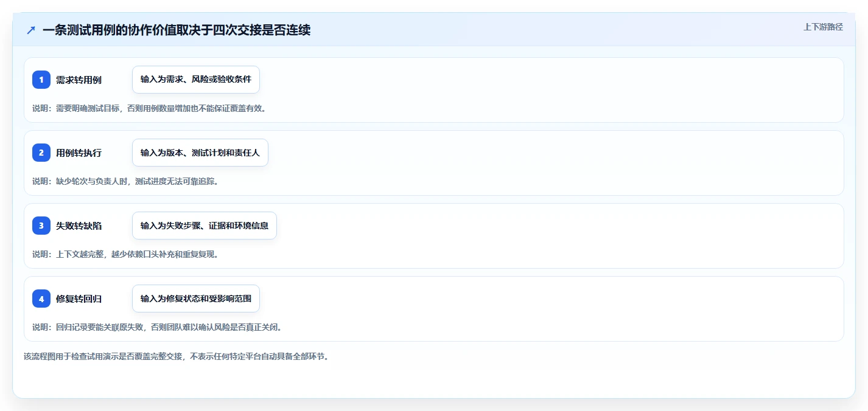This screenshot has width=868, height=411.
Task: Click the note 缺少轮次与负责人时，测试进度无法可靠追踪
Action: tap(137, 181)
